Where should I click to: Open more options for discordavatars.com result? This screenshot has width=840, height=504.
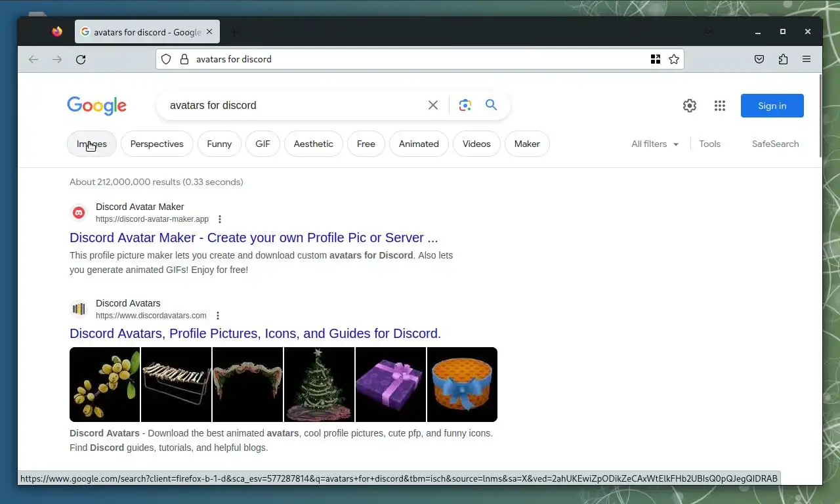tap(218, 316)
